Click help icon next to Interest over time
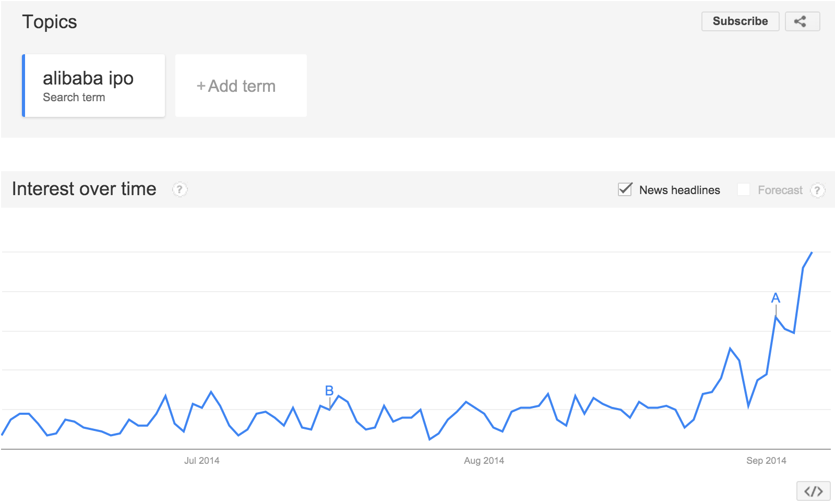Image resolution: width=835 pixels, height=504 pixels. coord(180,189)
